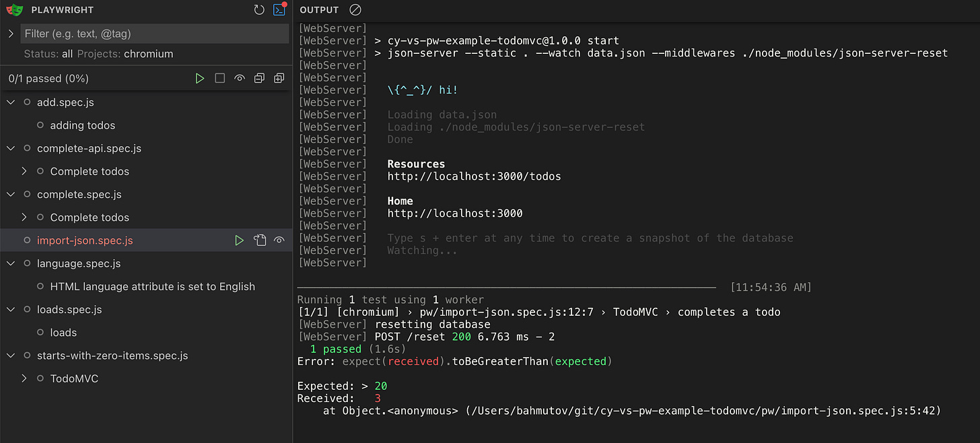
Task: Click status circle next to TodoMVC
Action: coord(40,378)
